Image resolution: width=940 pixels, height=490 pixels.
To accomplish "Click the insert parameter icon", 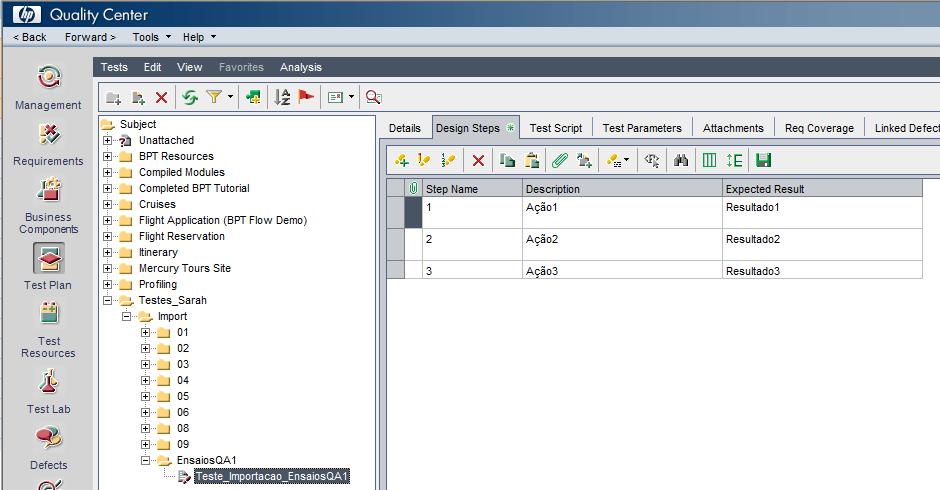I will pyautogui.click(x=652, y=160).
